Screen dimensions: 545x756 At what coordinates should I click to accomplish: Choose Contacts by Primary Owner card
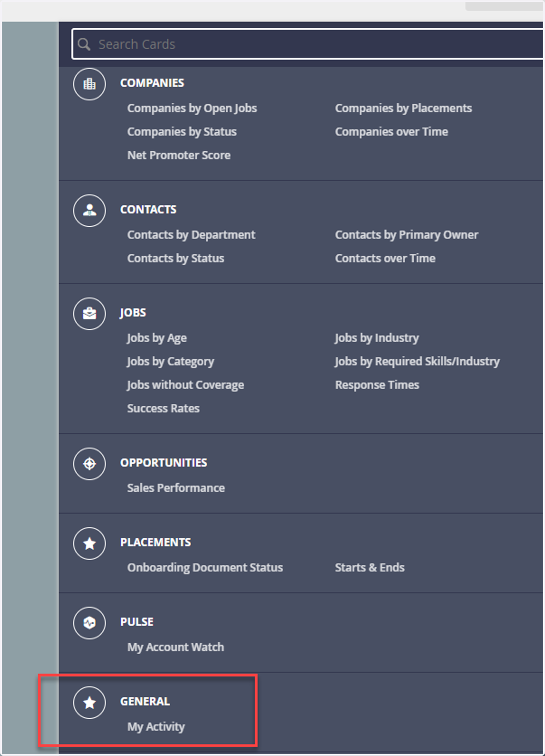[x=406, y=235]
